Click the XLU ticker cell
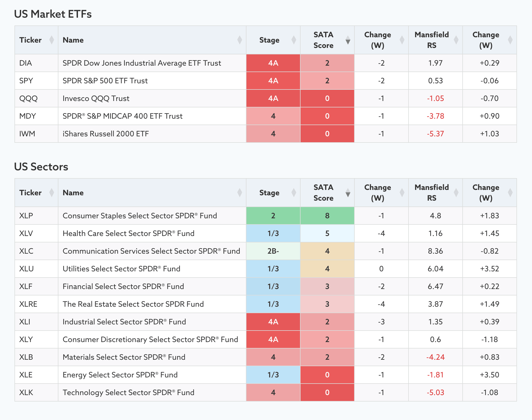Screen dimensions: 532x420 click(36, 269)
